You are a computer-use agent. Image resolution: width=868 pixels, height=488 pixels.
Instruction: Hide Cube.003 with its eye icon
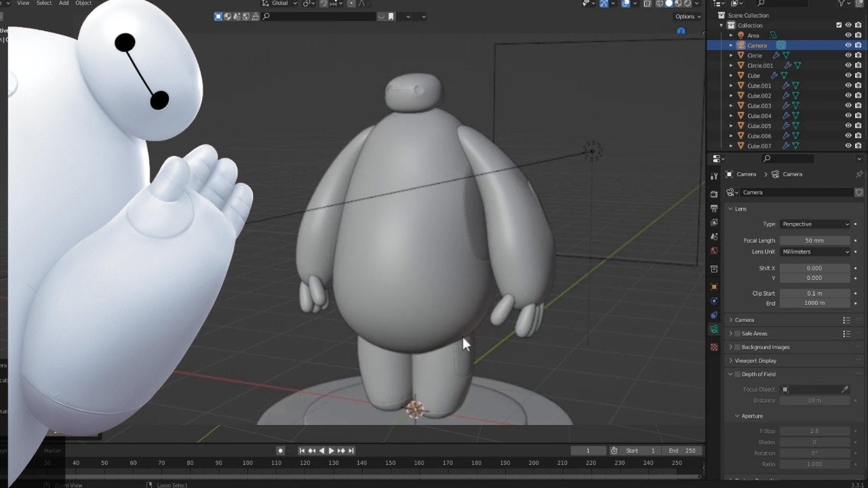coord(848,106)
